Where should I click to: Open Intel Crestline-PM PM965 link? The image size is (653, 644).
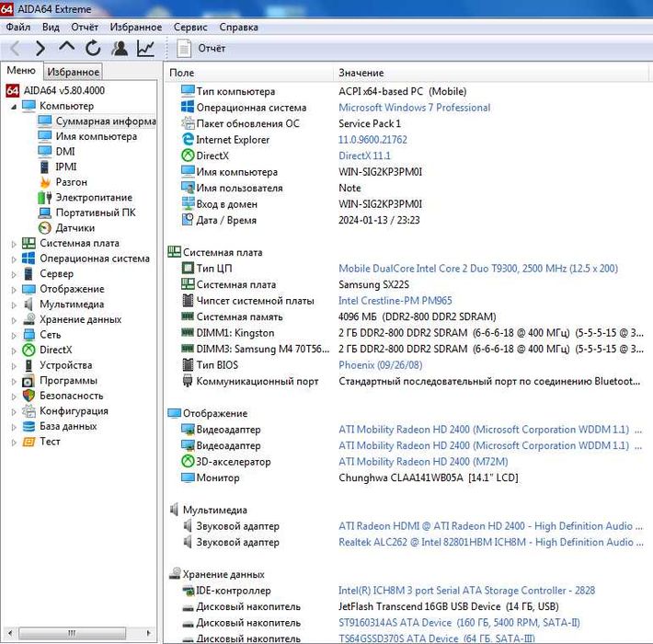[x=395, y=300]
